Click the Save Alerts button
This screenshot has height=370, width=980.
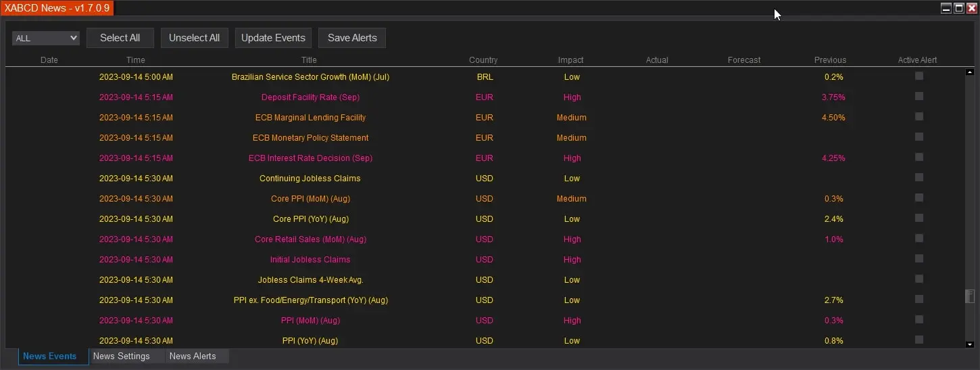pyautogui.click(x=352, y=38)
